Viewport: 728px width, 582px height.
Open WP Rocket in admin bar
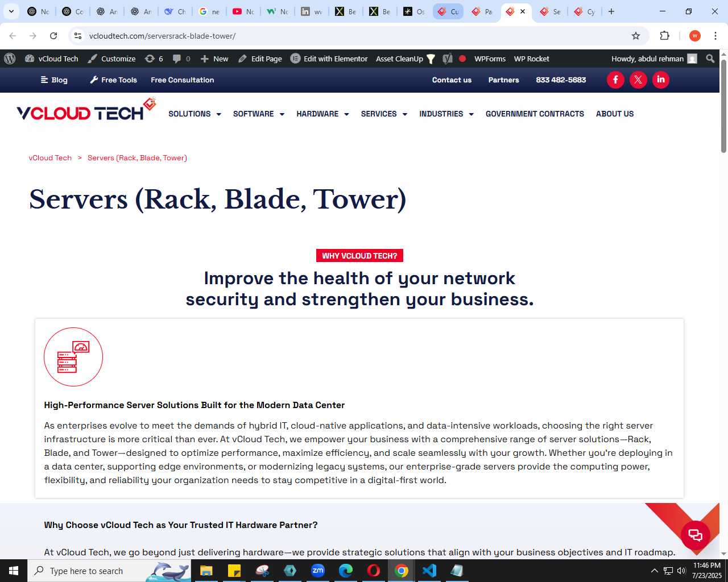(531, 59)
